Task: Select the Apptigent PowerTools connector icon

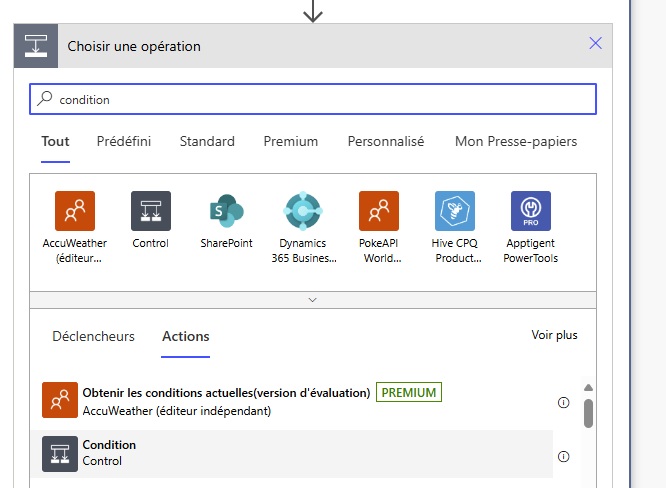Action: [530, 211]
